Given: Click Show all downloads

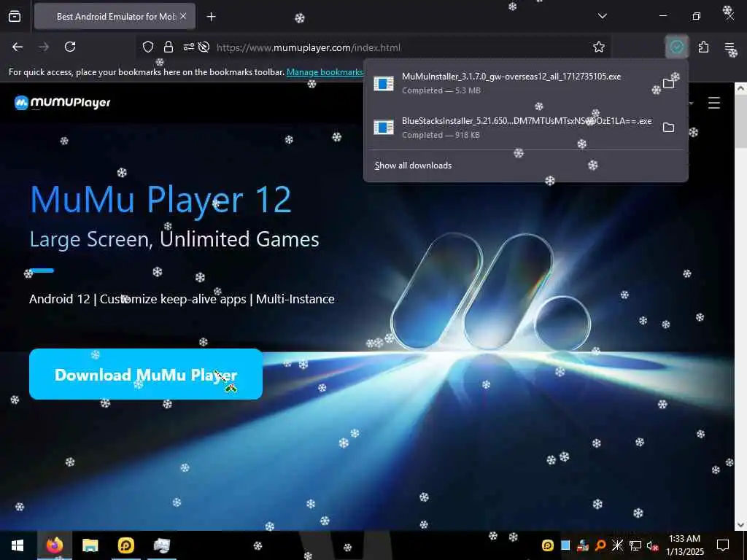Looking at the screenshot, I should coord(413,166).
